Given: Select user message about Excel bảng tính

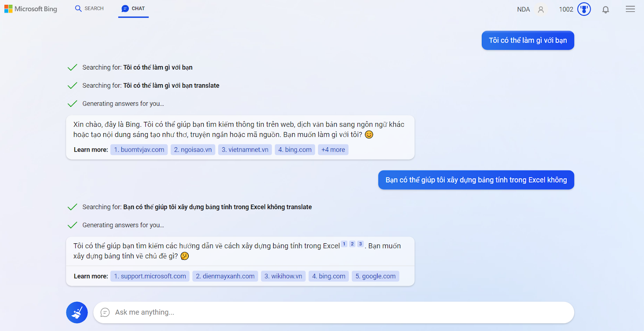Looking at the screenshot, I should (x=476, y=180).
